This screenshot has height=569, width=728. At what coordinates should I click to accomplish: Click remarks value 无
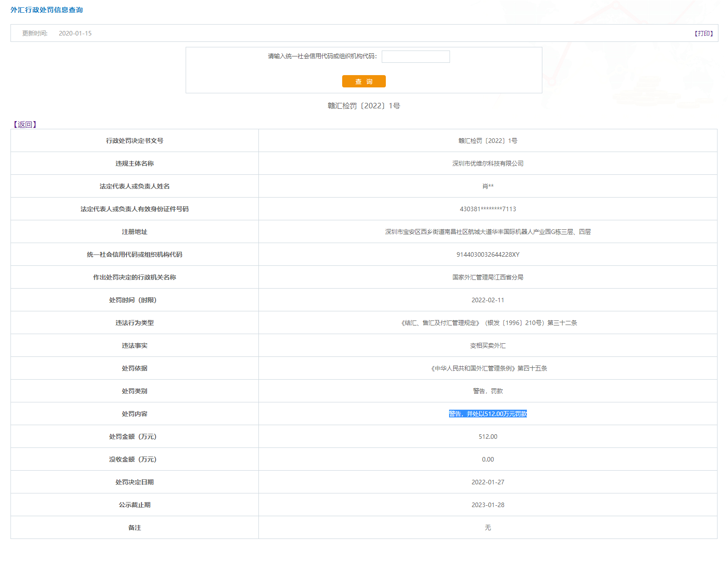[x=488, y=528]
